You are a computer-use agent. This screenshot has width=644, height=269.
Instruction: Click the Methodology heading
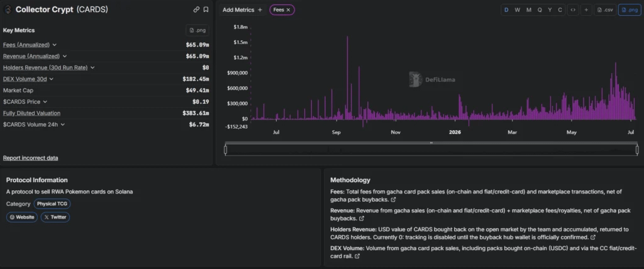[350, 180]
